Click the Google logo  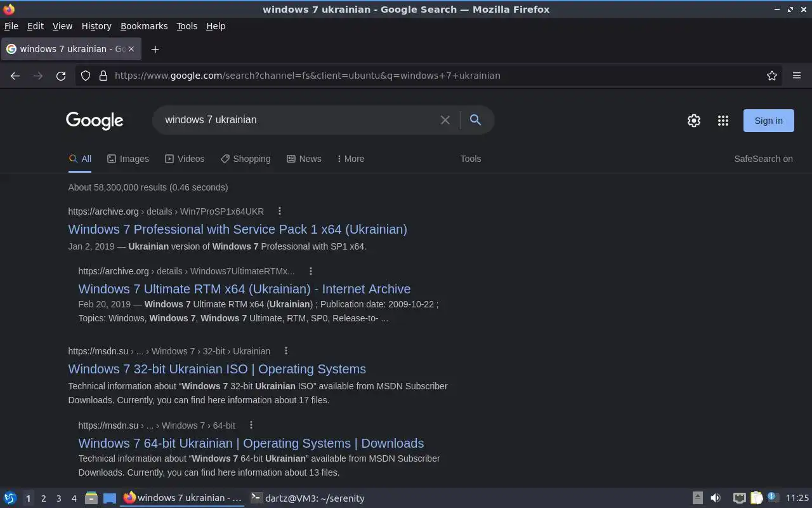(95, 121)
